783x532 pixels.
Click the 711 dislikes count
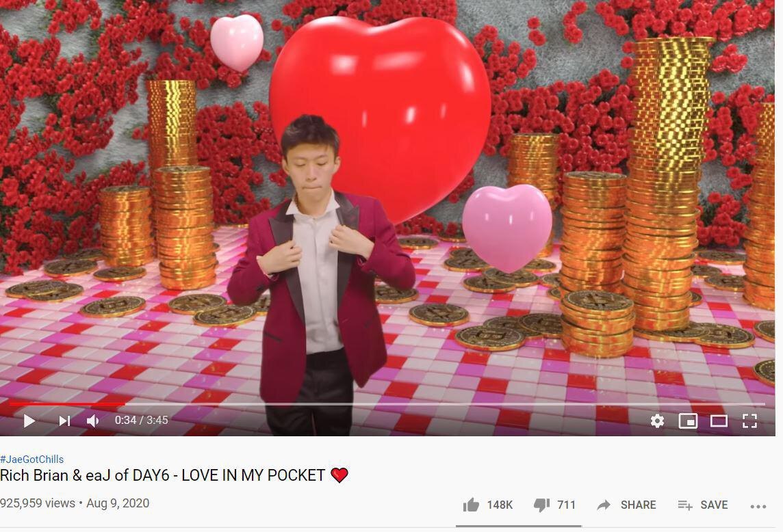click(x=566, y=505)
